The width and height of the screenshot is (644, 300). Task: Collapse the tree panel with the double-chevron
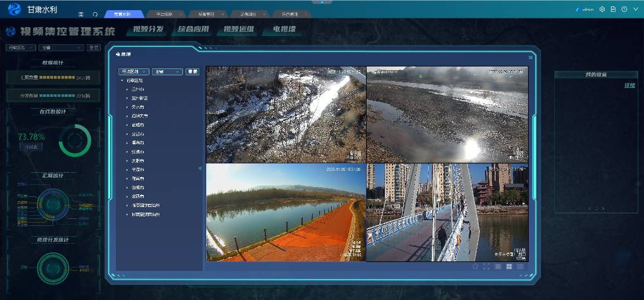coord(200,168)
